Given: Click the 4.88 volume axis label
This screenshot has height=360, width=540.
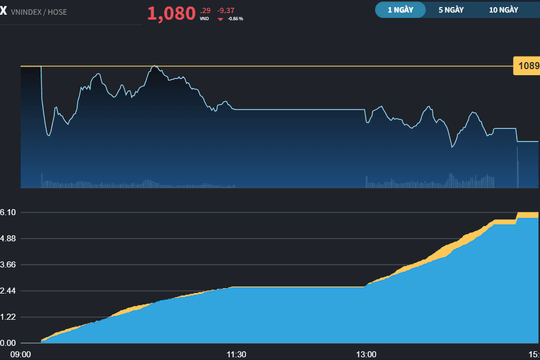Looking at the screenshot, I should tap(8, 238).
